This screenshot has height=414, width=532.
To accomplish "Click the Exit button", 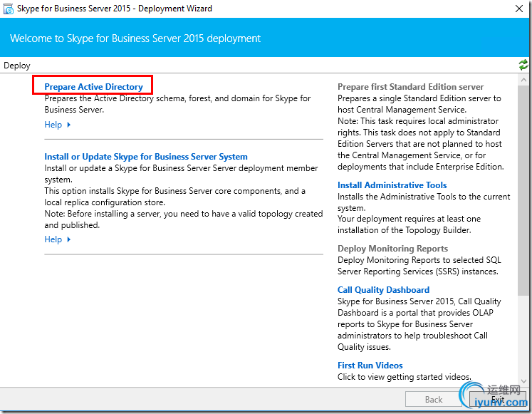I will pos(498,400).
